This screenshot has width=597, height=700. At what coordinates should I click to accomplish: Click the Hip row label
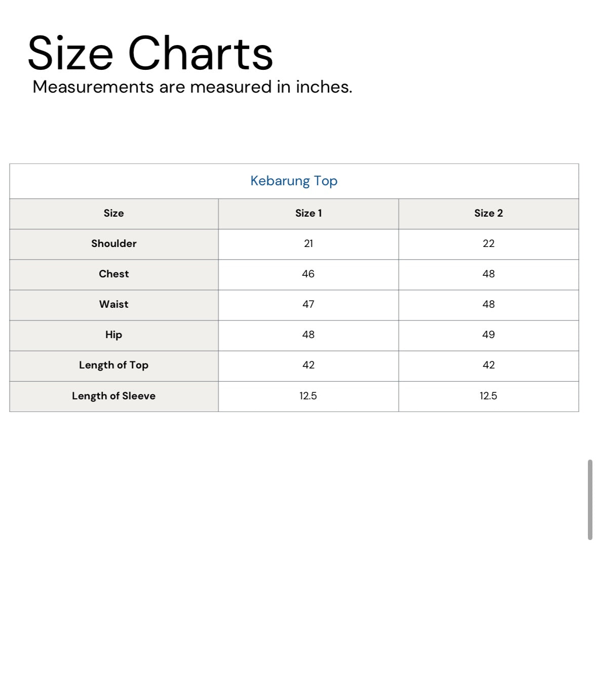click(114, 335)
